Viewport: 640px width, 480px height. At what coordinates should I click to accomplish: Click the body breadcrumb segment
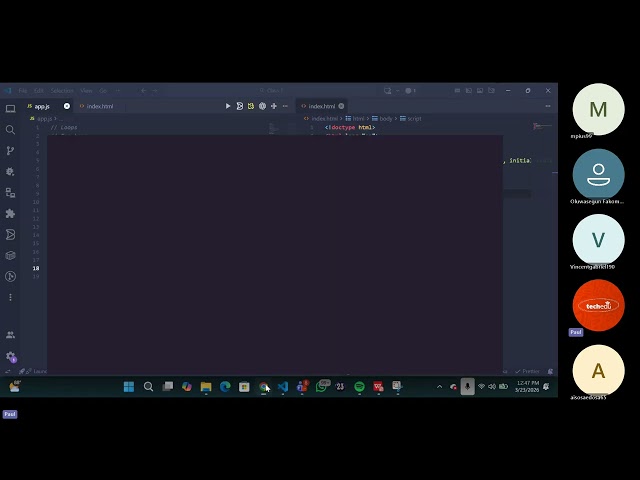pos(382,119)
